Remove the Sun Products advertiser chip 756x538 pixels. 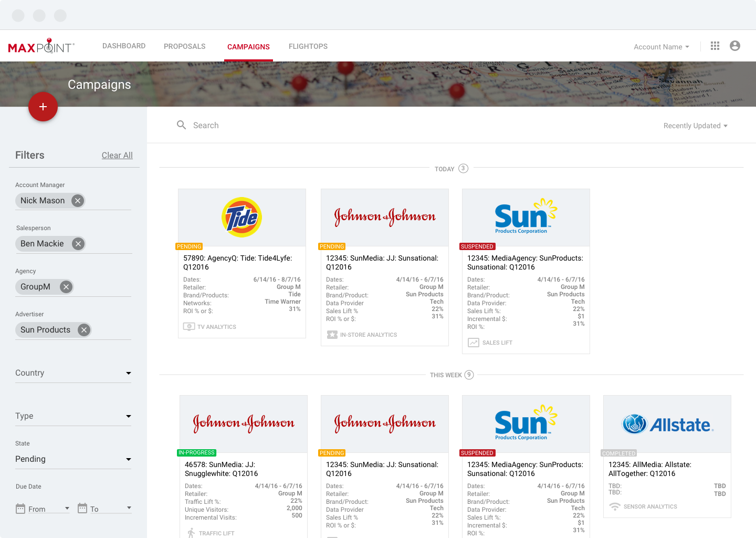pyautogui.click(x=83, y=330)
